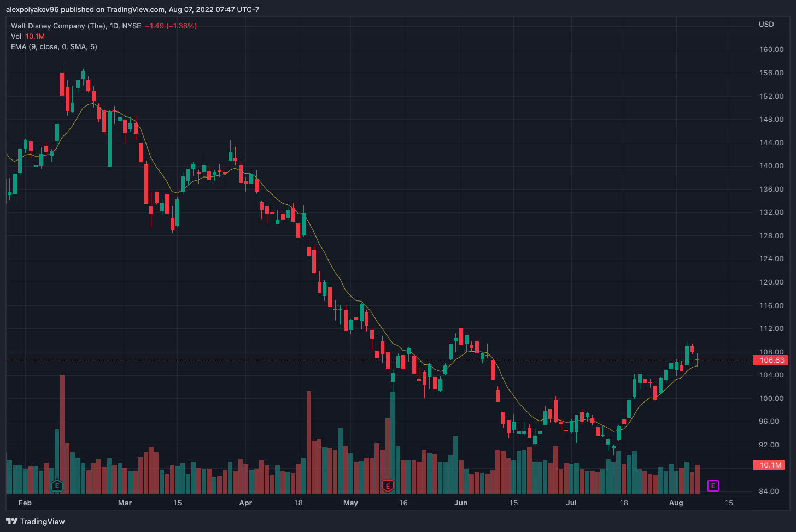796x532 pixels.
Task: Click the February earnings E marker
Action: 57,486
